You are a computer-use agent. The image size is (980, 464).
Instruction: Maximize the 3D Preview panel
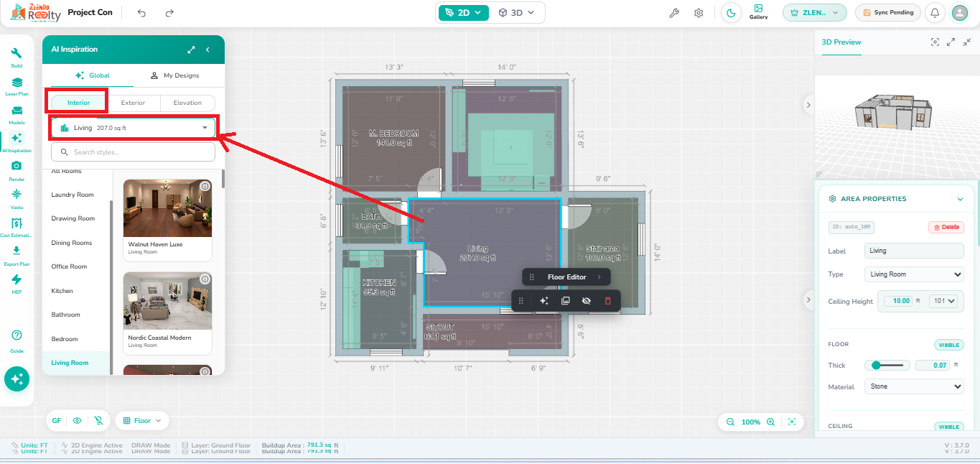[951, 42]
